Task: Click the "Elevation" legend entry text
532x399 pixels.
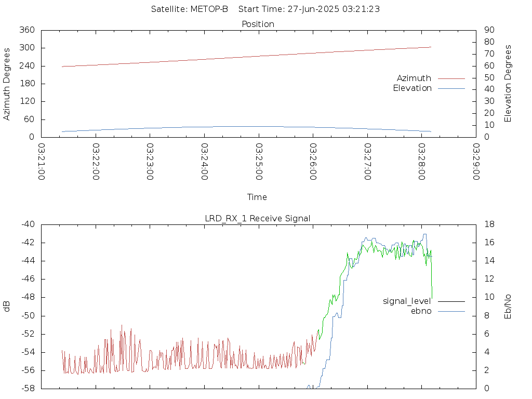Action: click(412, 88)
